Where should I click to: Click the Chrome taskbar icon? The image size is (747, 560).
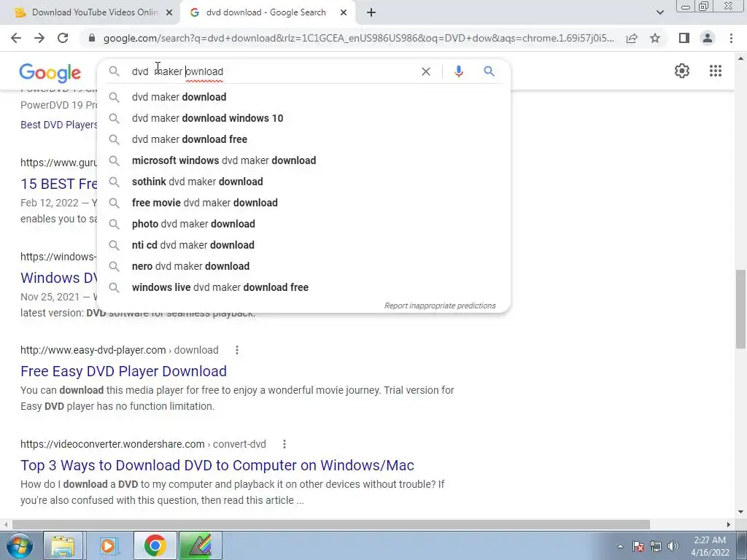[x=155, y=545]
